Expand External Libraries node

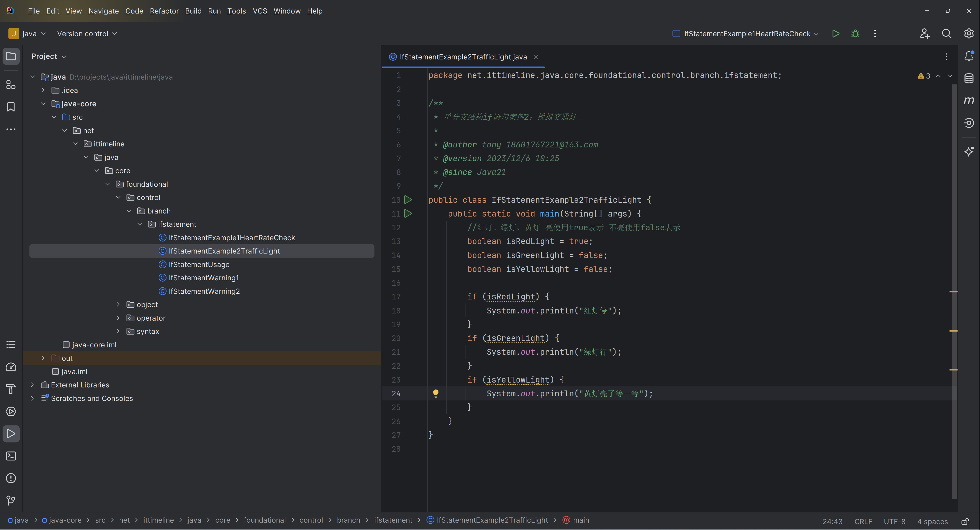pos(32,385)
